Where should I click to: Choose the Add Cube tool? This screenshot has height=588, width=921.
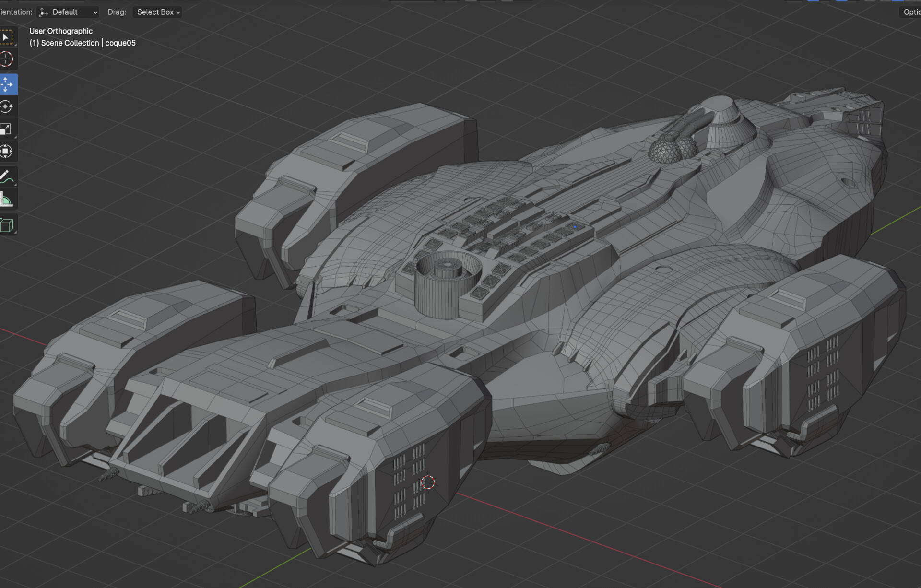point(7,224)
